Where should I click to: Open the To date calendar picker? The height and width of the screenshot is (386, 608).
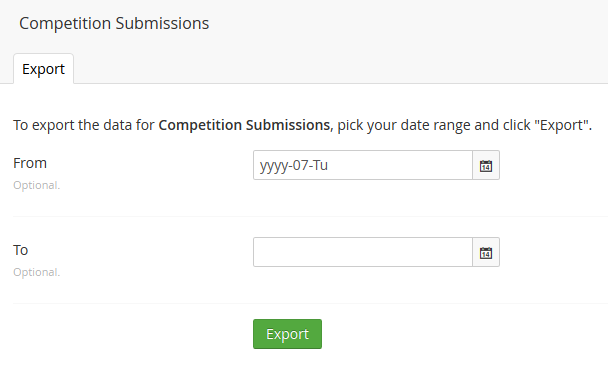point(486,252)
